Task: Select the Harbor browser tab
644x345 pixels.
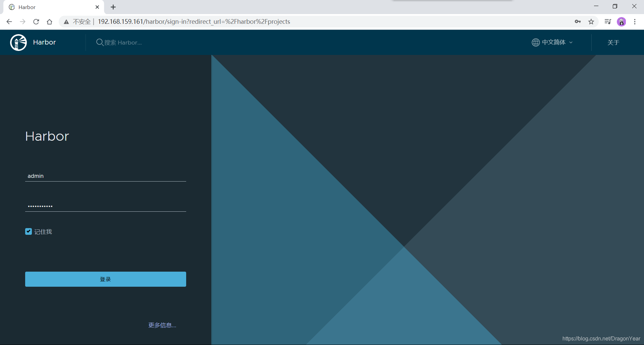Action: pos(54,7)
